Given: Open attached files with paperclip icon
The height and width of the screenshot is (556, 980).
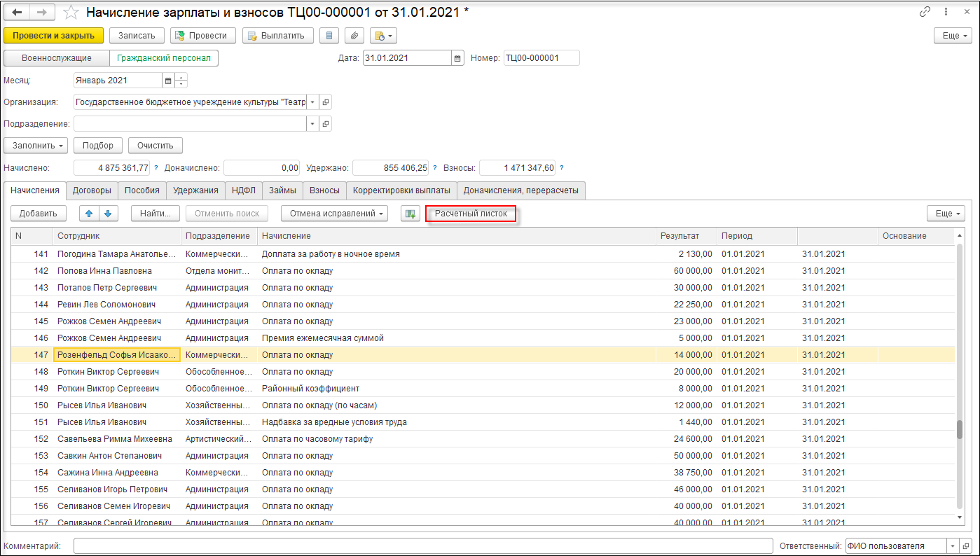Looking at the screenshot, I should [354, 35].
